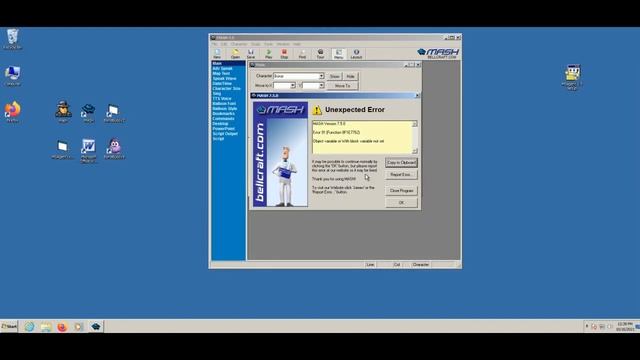Select Date/Time in the sidebar

click(x=228, y=84)
